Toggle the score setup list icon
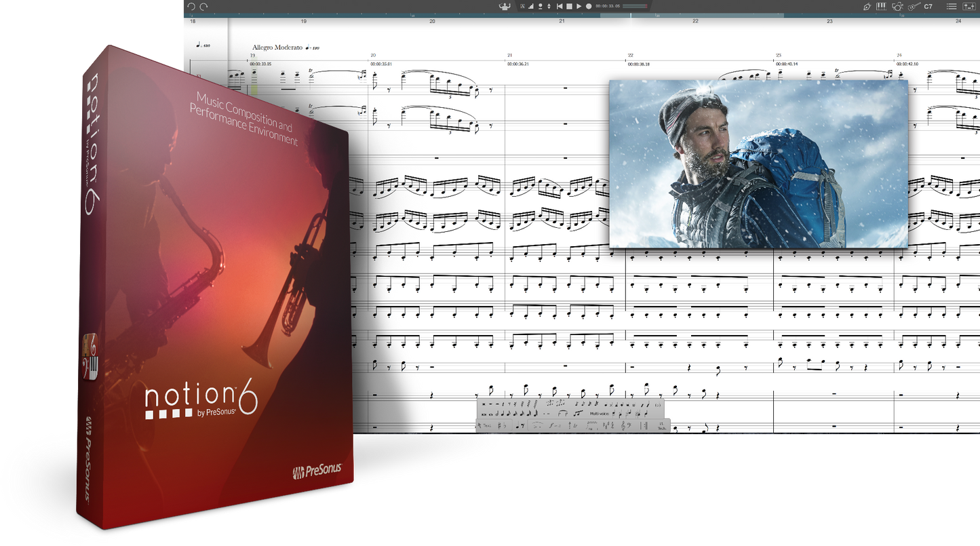This screenshot has width=980, height=546. tap(952, 6)
